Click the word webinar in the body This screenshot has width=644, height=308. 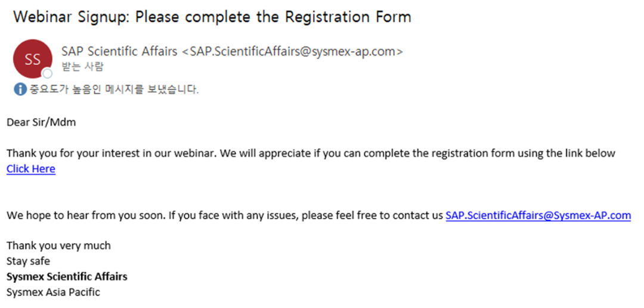click(196, 153)
